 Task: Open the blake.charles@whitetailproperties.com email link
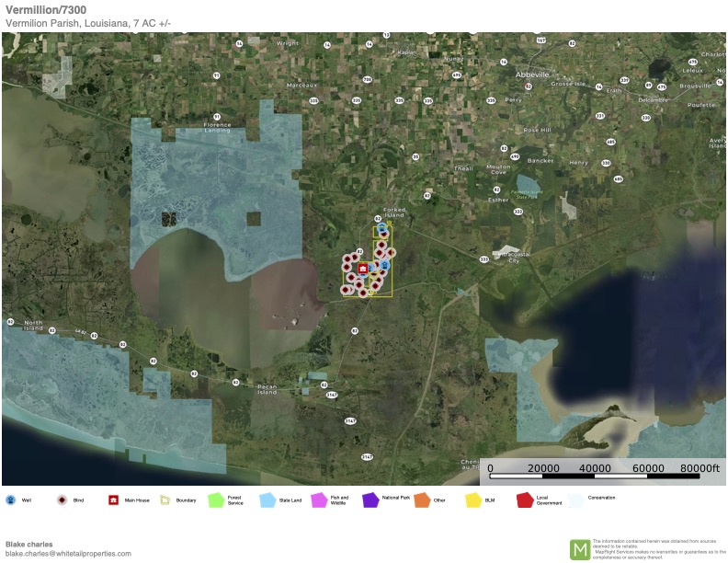(x=68, y=554)
